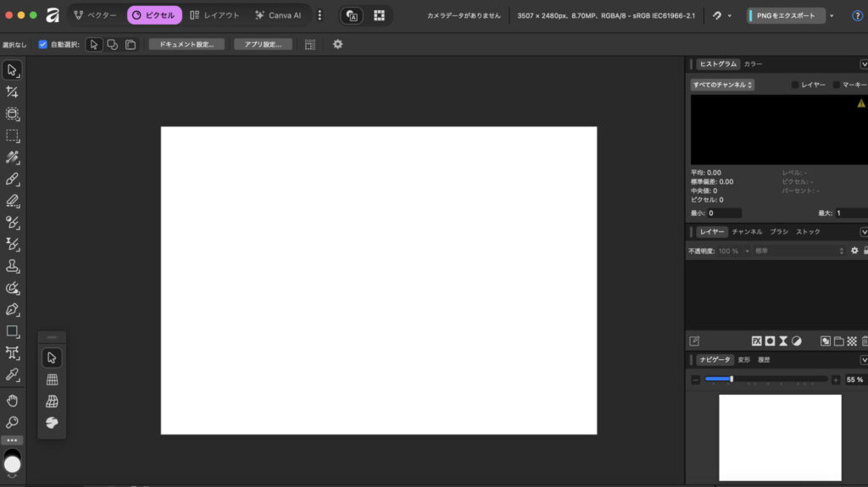Click the FX layer effects icon
Screen dimensions: 868x487
[x=756, y=340]
